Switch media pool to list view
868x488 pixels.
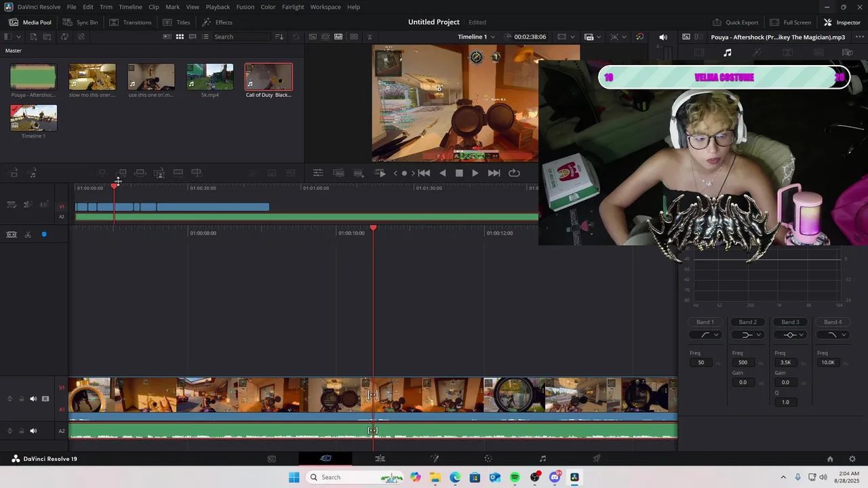[x=205, y=37]
